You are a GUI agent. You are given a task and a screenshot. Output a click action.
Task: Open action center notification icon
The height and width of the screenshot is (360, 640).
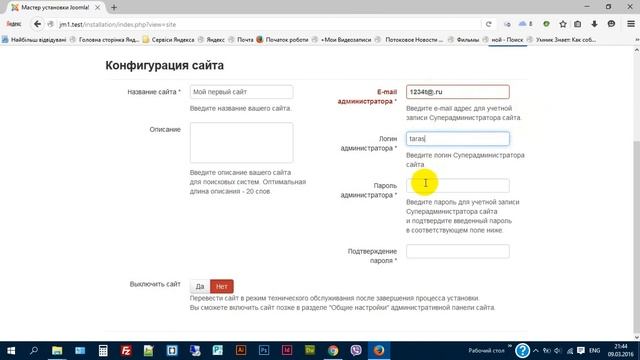click(x=581, y=351)
